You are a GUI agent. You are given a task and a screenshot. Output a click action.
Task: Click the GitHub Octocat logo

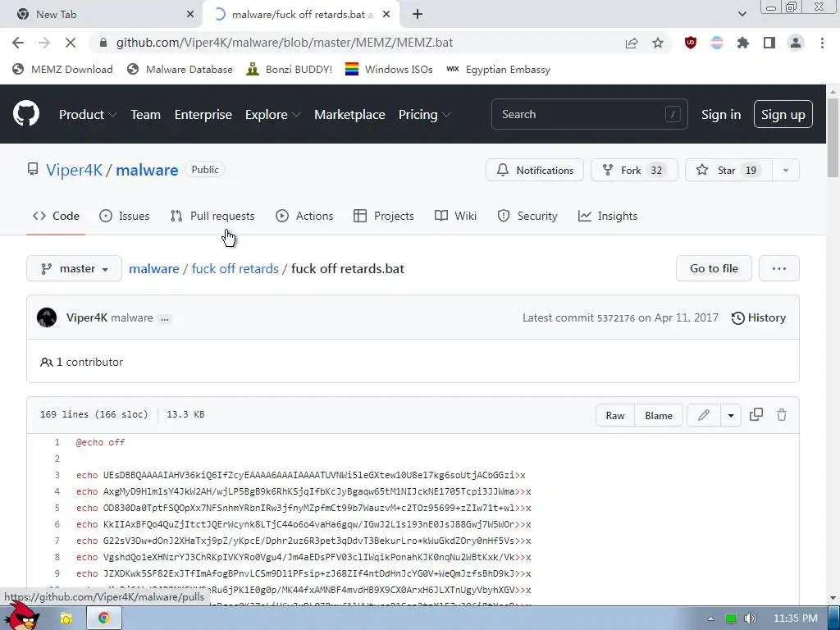pyautogui.click(x=25, y=113)
